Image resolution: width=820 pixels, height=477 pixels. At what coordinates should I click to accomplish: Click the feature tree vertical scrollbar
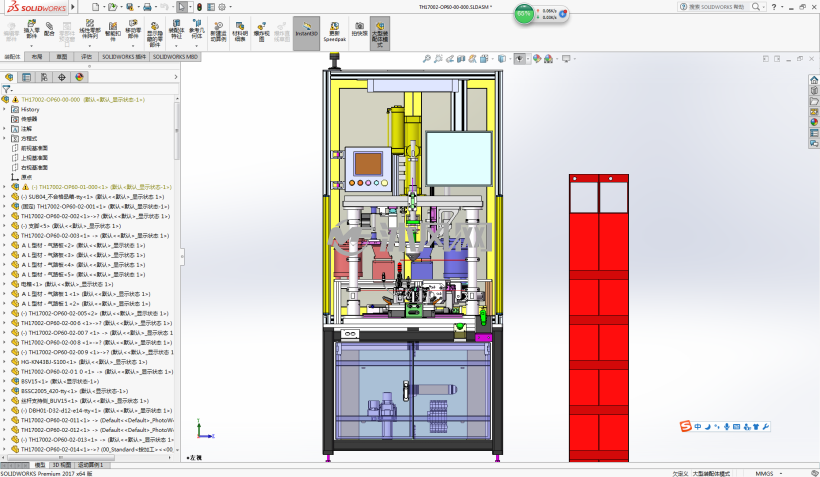177,131
